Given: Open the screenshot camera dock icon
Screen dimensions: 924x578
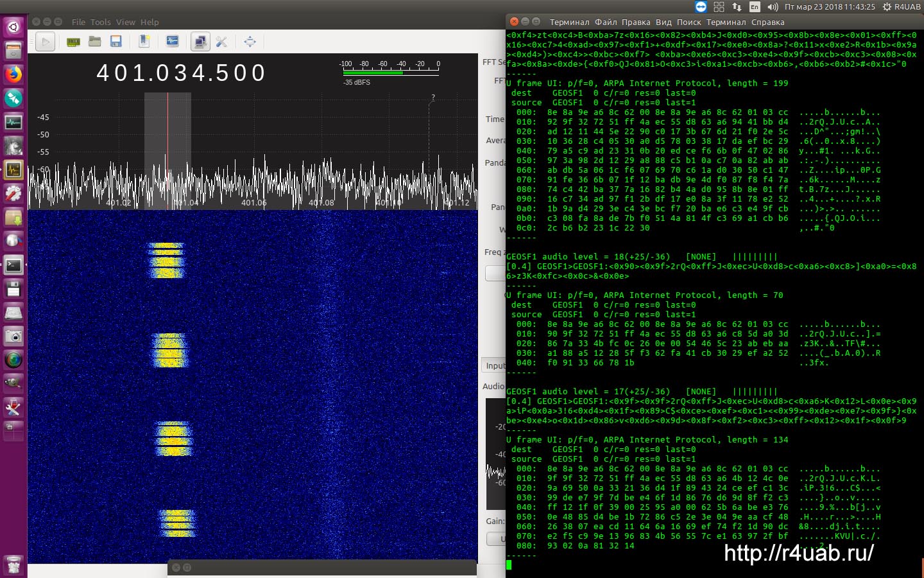Looking at the screenshot, I should (x=13, y=337).
